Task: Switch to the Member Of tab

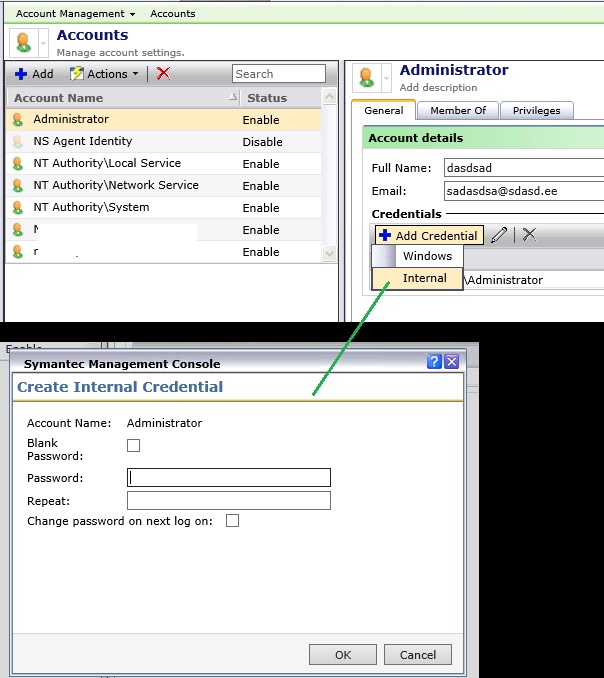Action: click(458, 111)
